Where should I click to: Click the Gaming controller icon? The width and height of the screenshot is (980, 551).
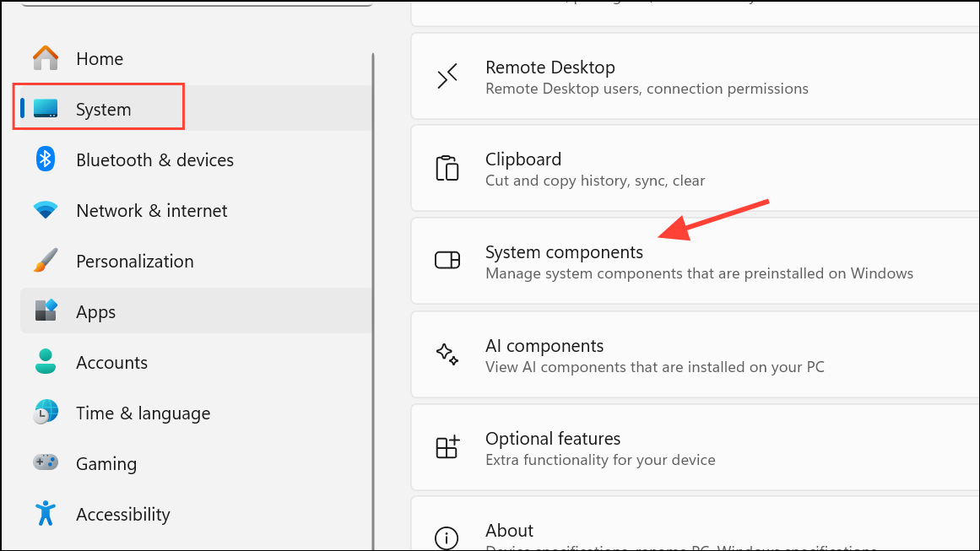click(45, 462)
